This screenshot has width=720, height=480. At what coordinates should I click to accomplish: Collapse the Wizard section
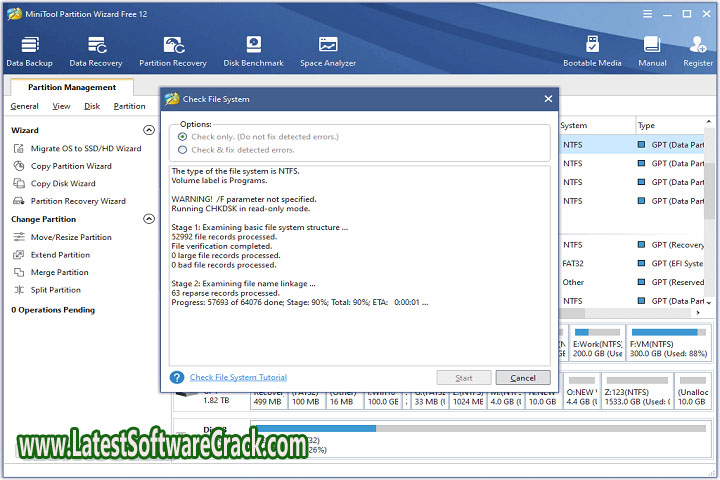pos(149,130)
